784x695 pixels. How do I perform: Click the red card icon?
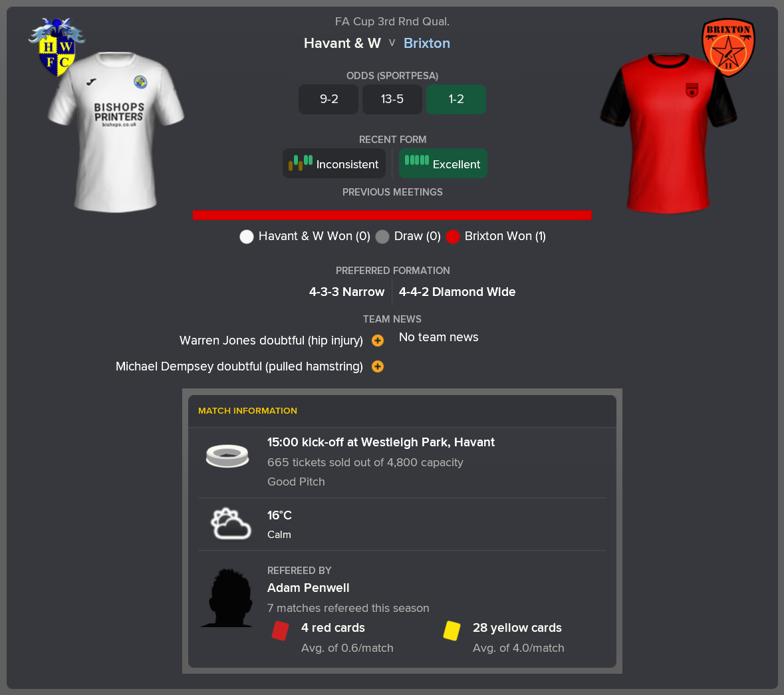pyautogui.click(x=280, y=630)
